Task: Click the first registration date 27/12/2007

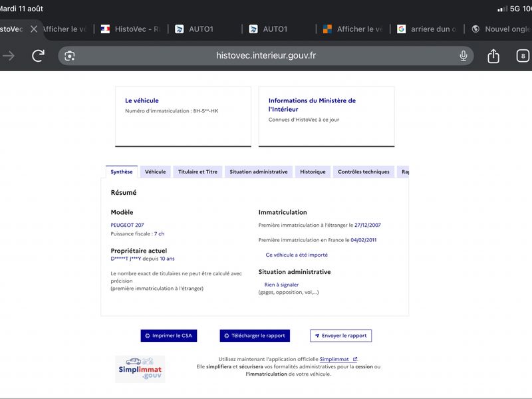Action: pos(368,225)
